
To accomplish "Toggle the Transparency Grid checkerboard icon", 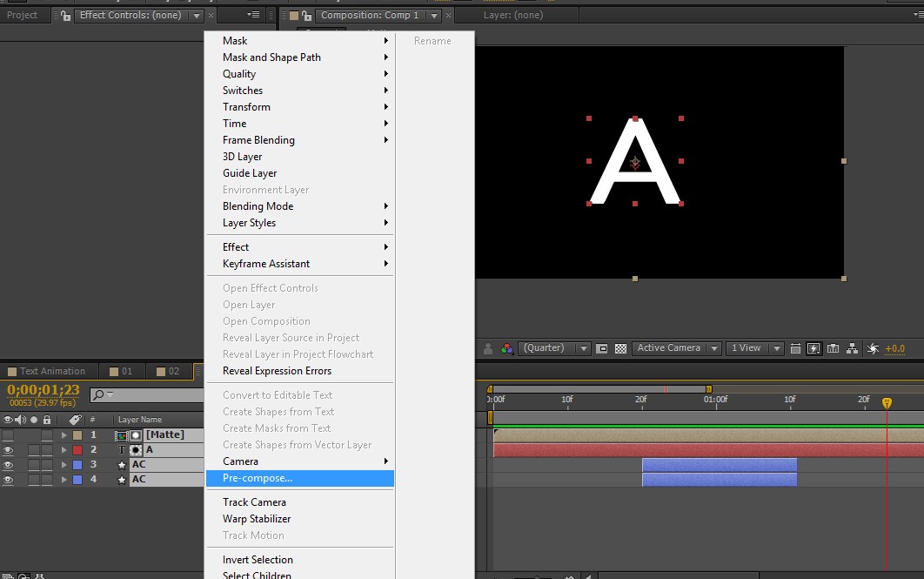I will (620, 348).
